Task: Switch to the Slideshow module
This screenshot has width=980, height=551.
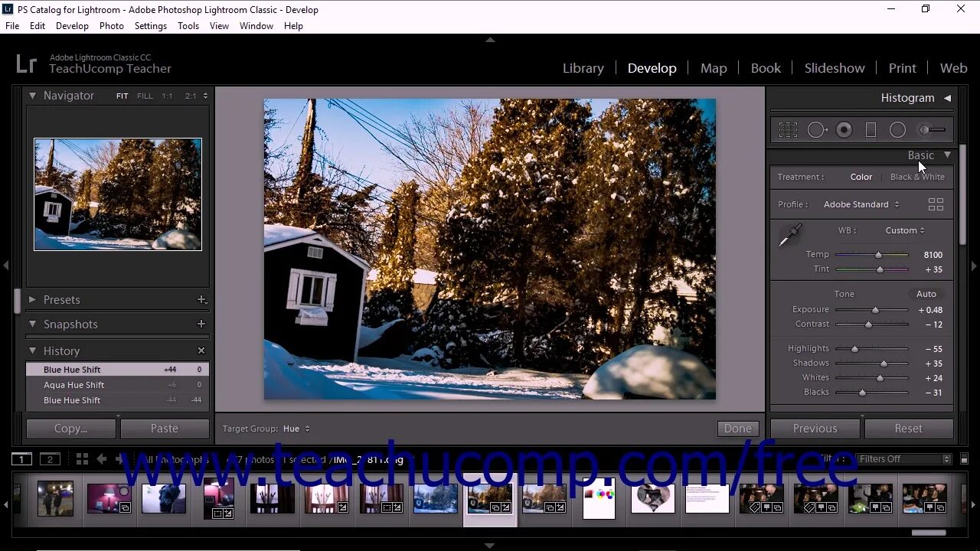Action: coord(835,68)
